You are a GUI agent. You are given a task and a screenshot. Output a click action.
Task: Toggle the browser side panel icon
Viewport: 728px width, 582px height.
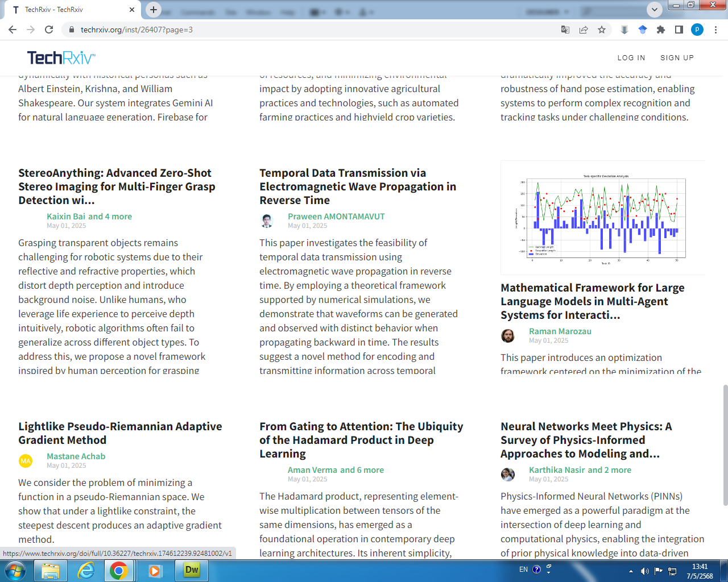coord(679,30)
